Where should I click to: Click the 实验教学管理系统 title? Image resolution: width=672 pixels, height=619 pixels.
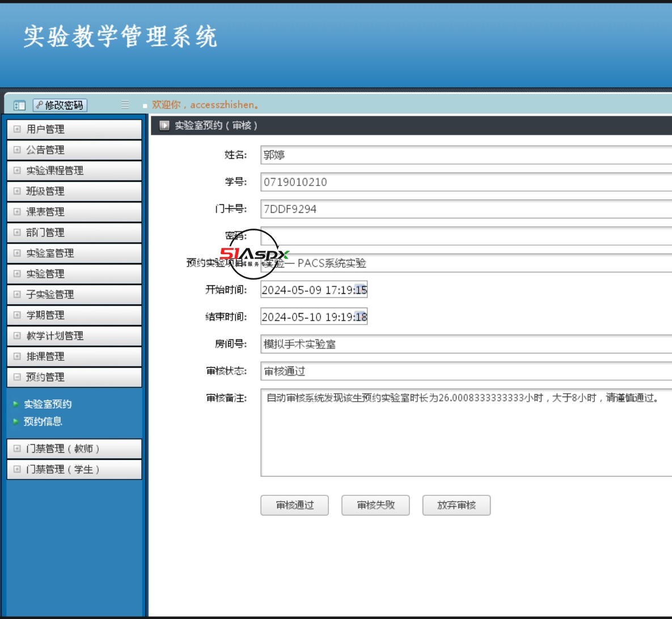(120, 36)
